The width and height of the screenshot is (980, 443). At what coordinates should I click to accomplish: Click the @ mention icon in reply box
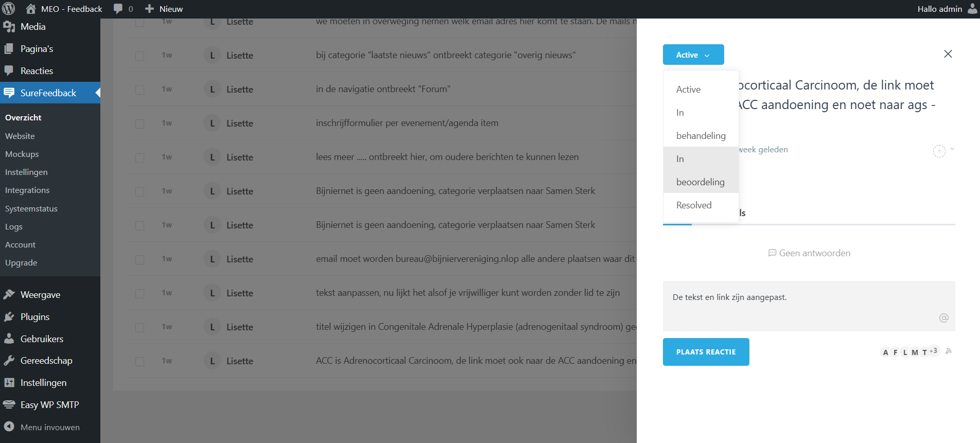(943, 318)
